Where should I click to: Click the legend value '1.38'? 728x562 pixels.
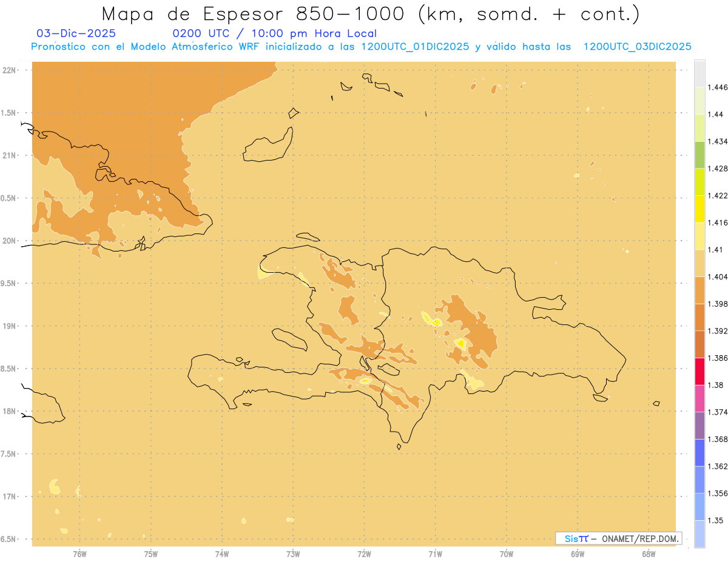point(715,385)
